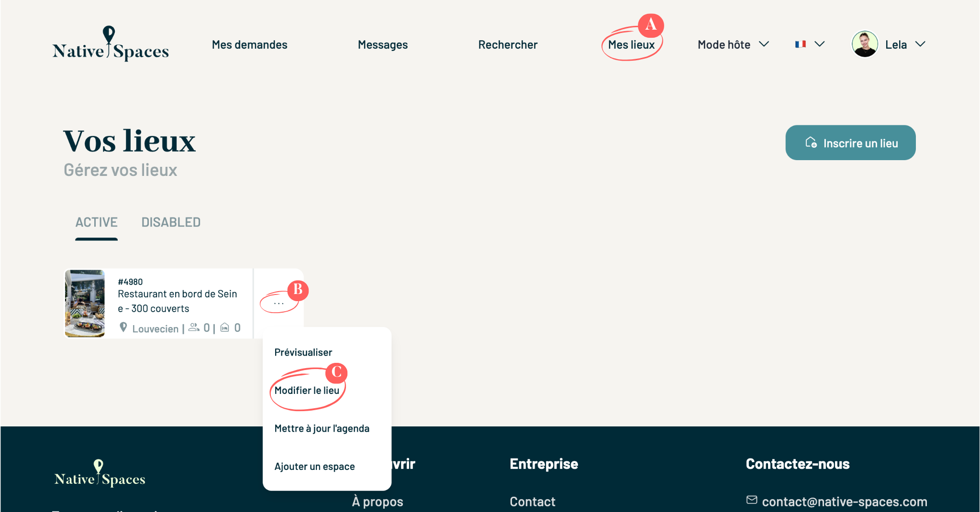This screenshot has height=512, width=980.
Task: Click the location pin icon beside Louvecien
Action: tap(123, 327)
